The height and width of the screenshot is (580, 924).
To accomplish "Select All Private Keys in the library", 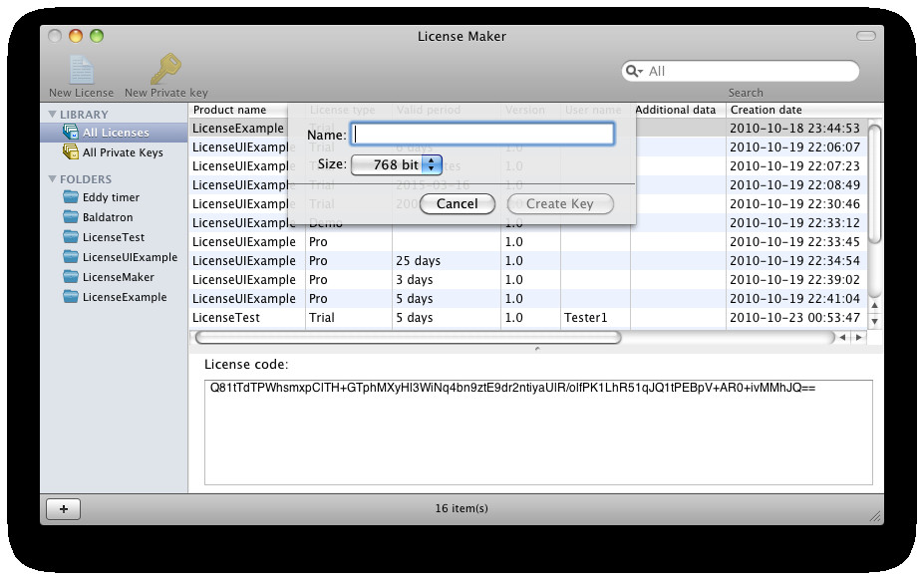I will coord(114,152).
